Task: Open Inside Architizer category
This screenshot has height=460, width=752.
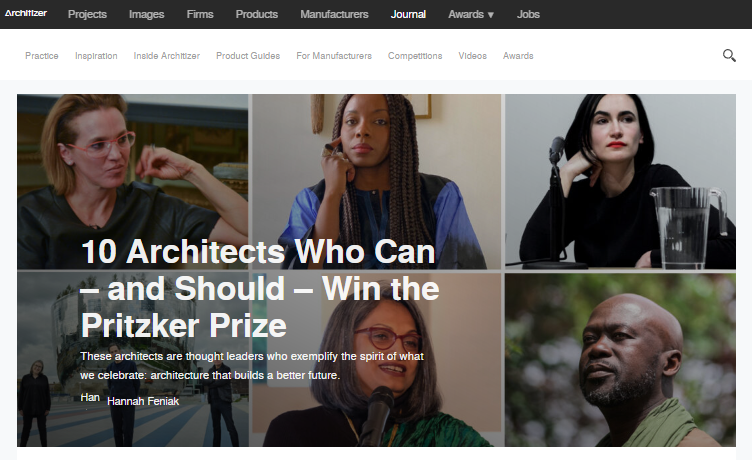Action: (x=166, y=56)
